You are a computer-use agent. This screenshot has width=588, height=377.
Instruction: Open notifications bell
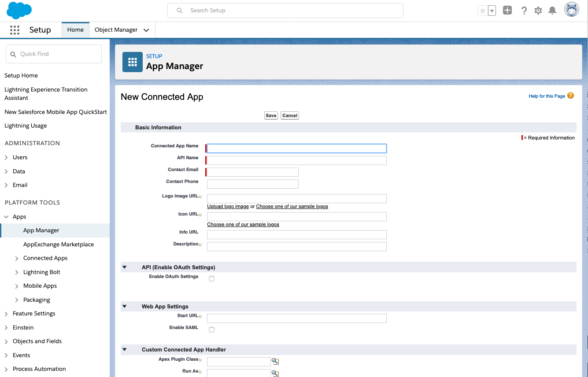tap(552, 11)
